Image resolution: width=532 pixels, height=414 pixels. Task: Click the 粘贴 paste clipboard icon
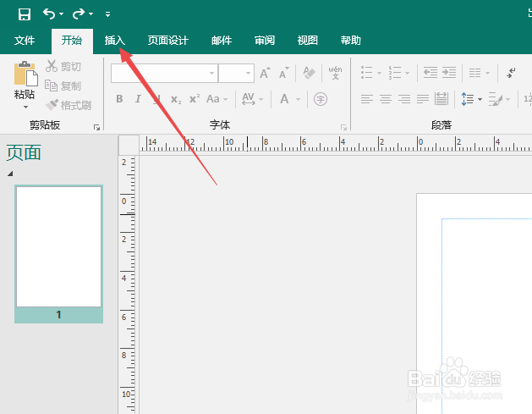[x=25, y=74]
